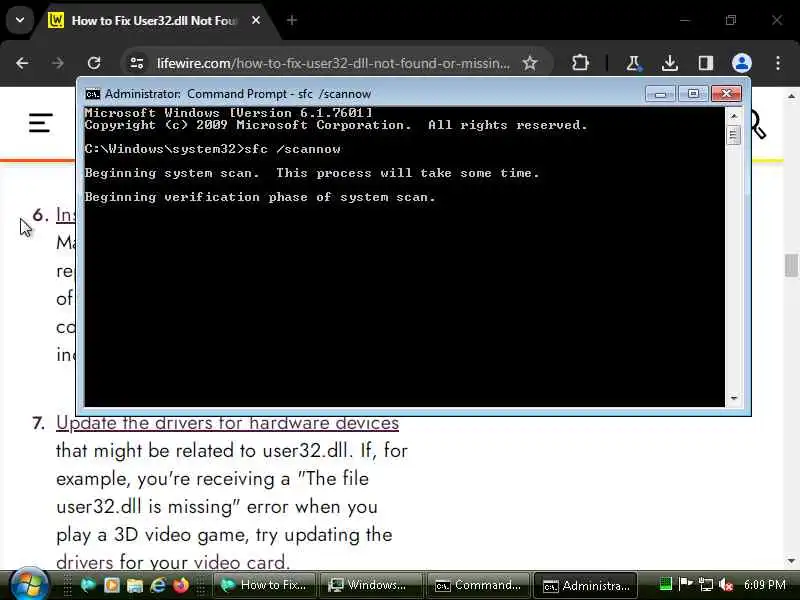This screenshot has height=600, width=800.
Task: Click the Command Prompt scrollbar thumb
Action: pos(734,135)
